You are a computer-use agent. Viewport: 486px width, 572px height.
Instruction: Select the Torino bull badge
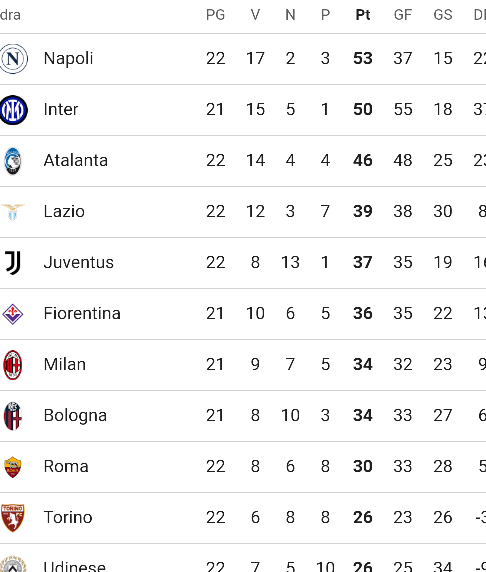(x=13, y=518)
